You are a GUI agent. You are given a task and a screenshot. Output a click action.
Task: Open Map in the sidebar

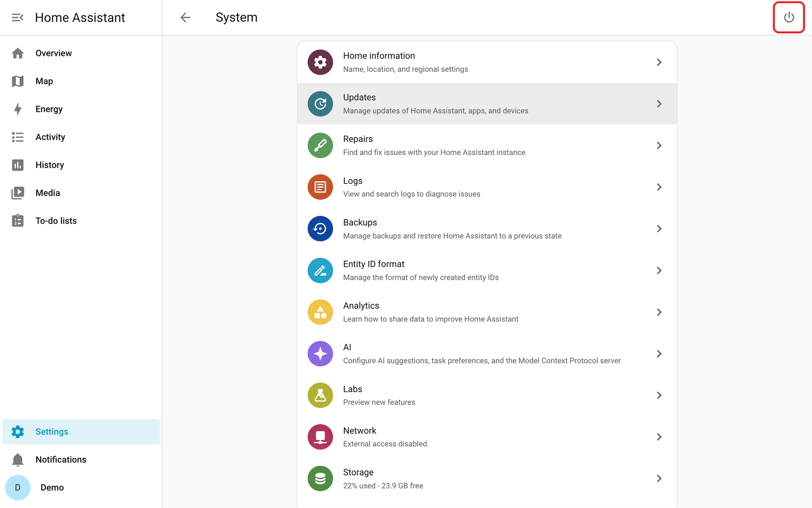click(x=81, y=81)
